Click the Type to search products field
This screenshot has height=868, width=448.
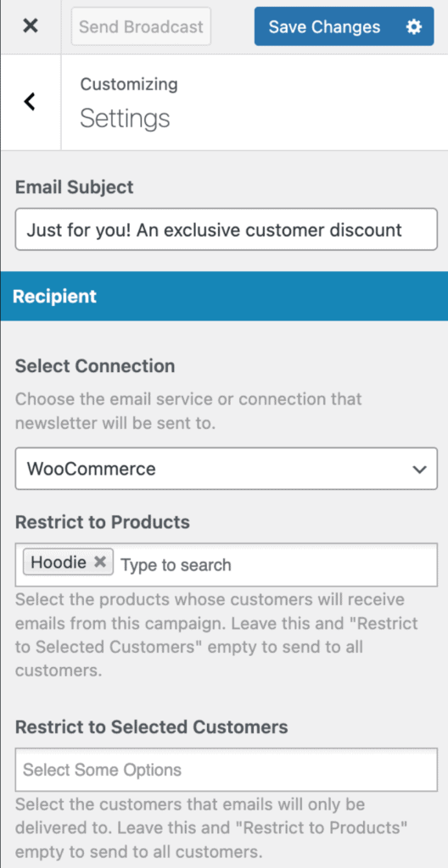(x=277, y=565)
